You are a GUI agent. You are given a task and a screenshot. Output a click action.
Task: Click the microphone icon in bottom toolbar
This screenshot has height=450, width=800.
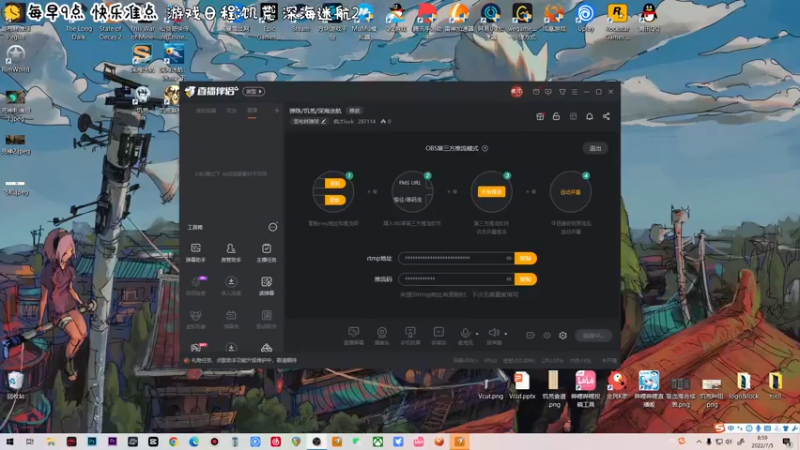pyautogui.click(x=465, y=333)
